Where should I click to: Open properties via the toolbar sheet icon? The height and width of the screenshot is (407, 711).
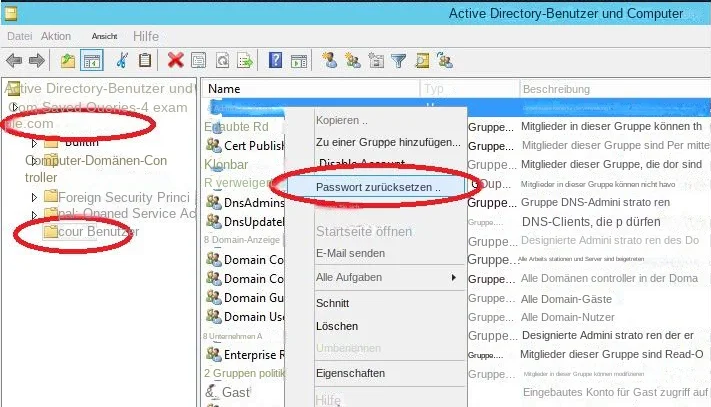coord(199,60)
